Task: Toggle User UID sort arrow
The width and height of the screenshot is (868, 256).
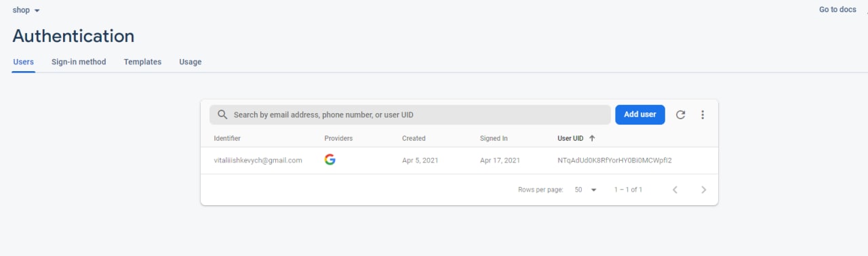Action: [x=592, y=138]
